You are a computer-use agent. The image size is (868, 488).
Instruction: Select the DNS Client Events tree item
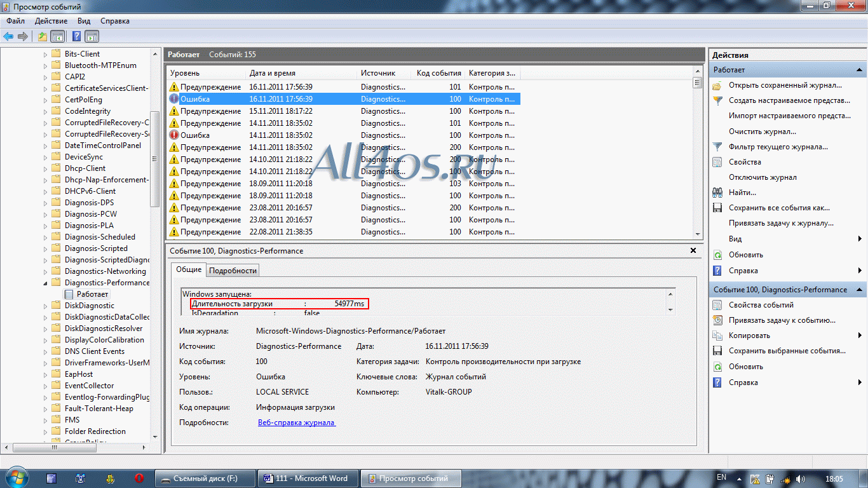(95, 351)
